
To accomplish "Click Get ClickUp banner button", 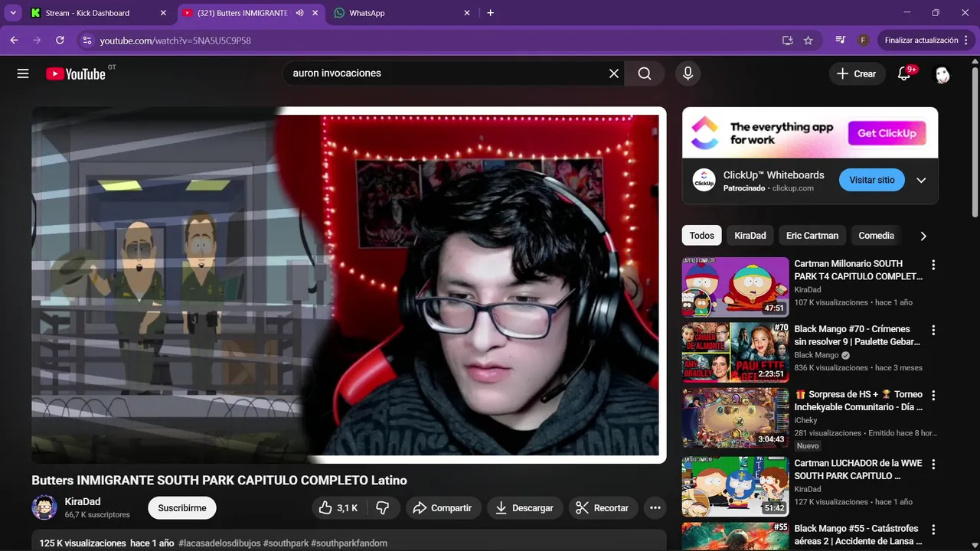I will (887, 133).
